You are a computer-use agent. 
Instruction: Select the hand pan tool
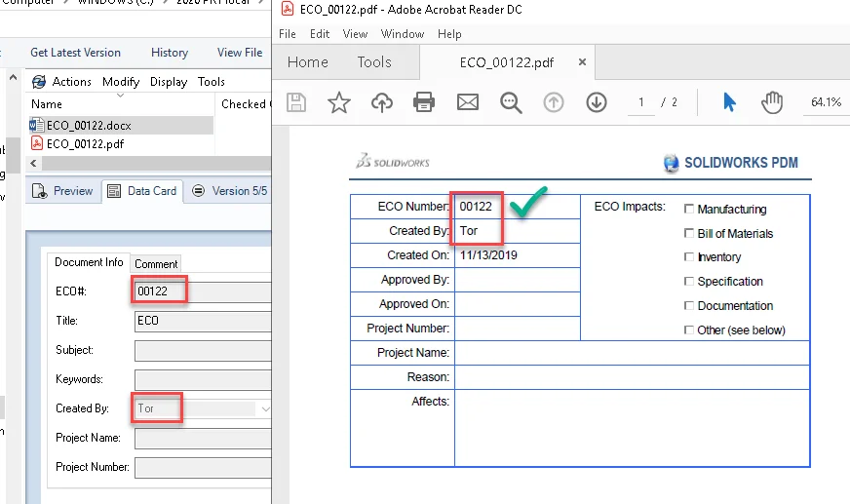772,102
